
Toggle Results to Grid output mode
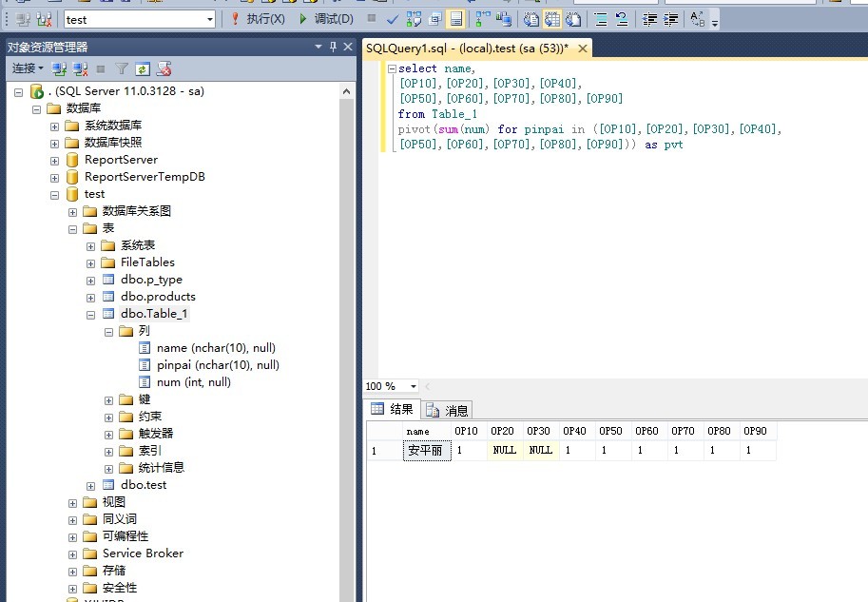(x=553, y=19)
